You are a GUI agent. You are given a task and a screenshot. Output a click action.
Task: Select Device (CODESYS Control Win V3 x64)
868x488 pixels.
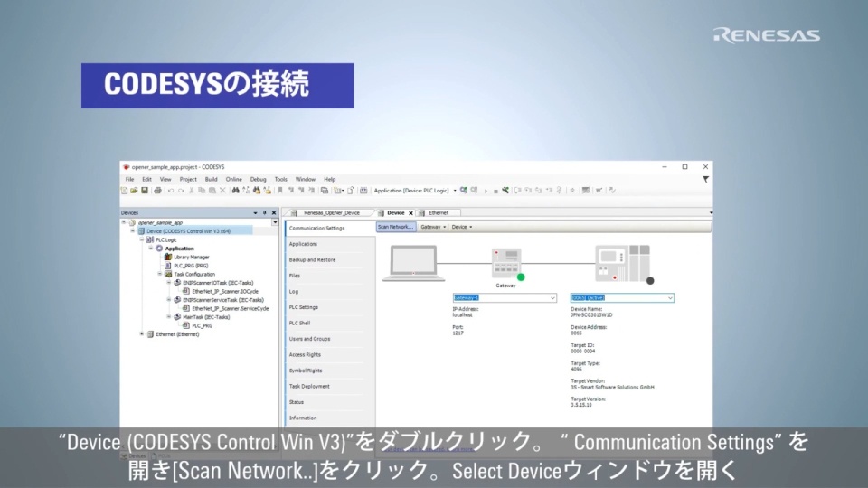click(x=188, y=231)
